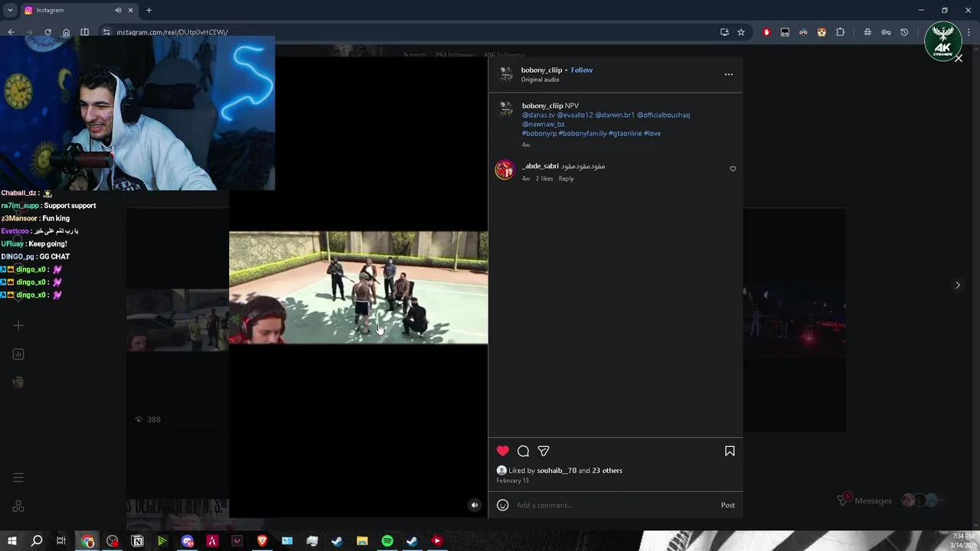Open the password key icon in the toolbar
Image resolution: width=980 pixels, height=551 pixels.
pyautogui.click(x=886, y=32)
